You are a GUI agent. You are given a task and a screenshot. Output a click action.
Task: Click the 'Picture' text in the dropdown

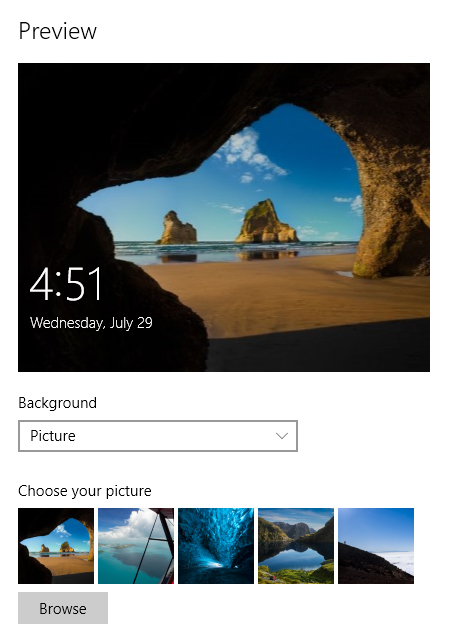(x=53, y=436)
